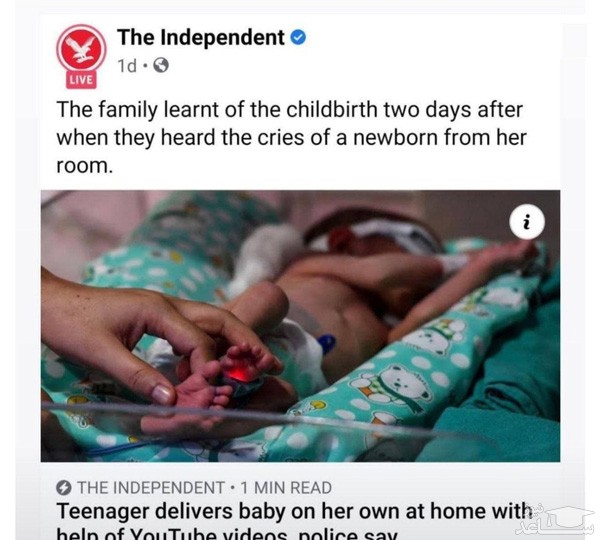Click the 1 MIN READ label
This screenshot has height=540, width=600.
pyautogui.click(x=286, y=488)
